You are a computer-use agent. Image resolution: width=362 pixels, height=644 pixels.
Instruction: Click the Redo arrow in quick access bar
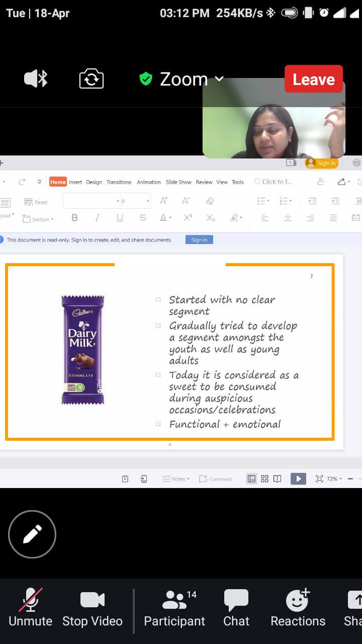click(x=22, y=182)
